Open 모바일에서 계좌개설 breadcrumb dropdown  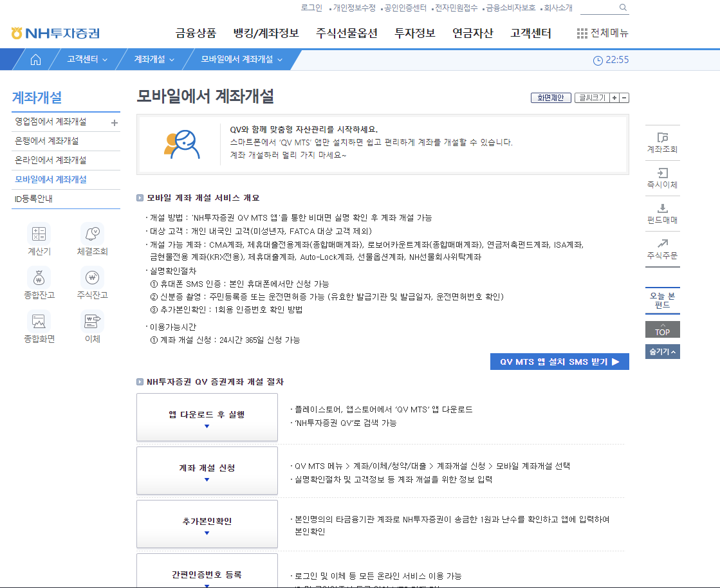coord(241,59)
